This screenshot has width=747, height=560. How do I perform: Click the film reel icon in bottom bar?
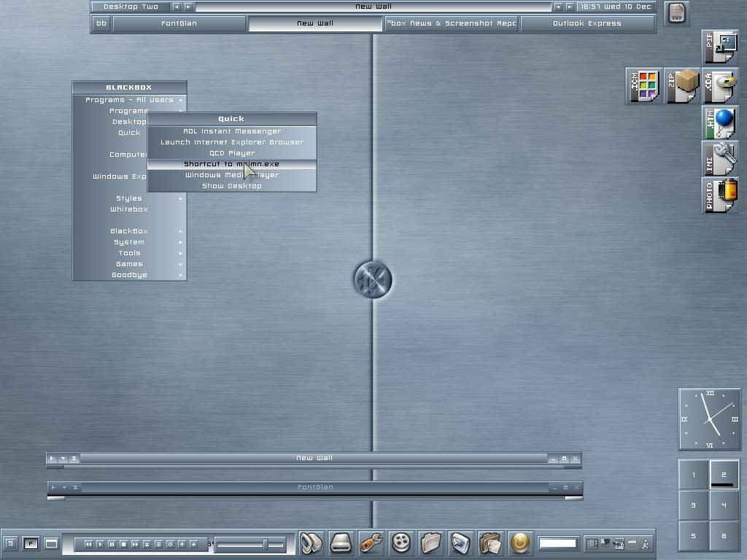pyautogui.click(x=401, y=542)
